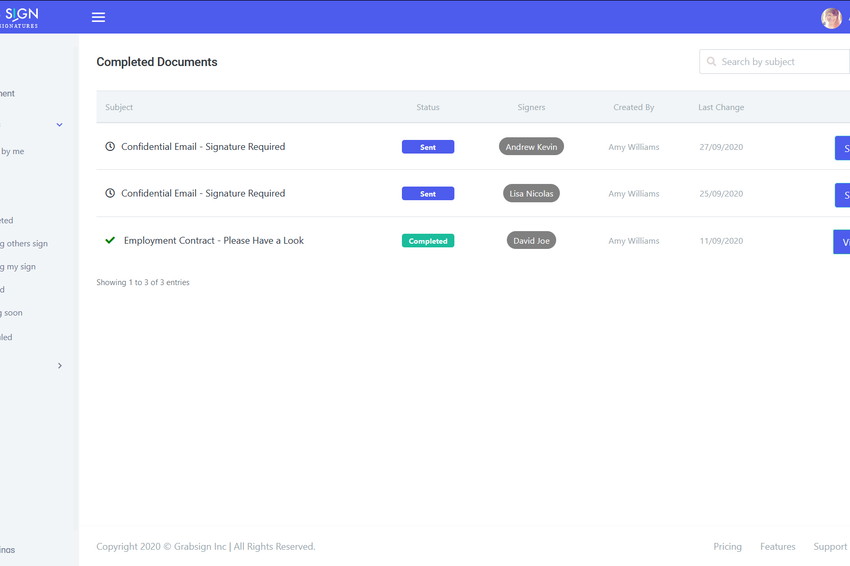Viewport: 850px width, 566px height.
Task: Click Amy Williams in the David Joe row
Action: click(634, 241)
